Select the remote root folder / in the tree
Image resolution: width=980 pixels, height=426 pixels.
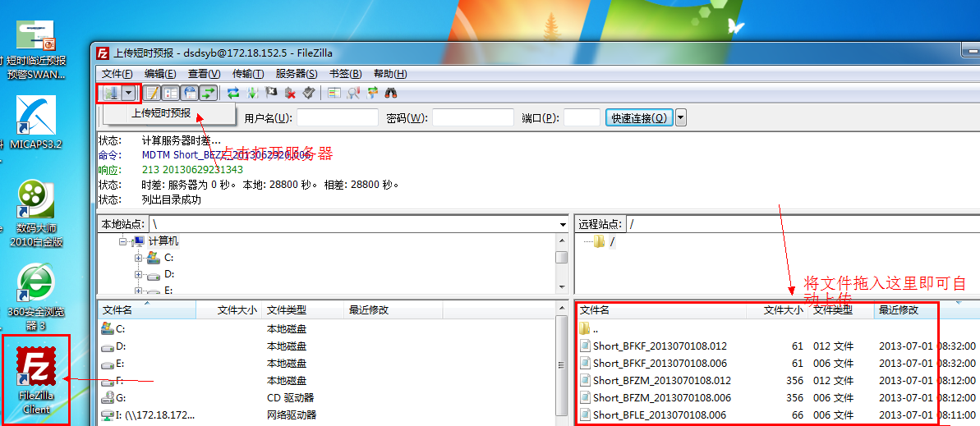[x=613, y=242]
